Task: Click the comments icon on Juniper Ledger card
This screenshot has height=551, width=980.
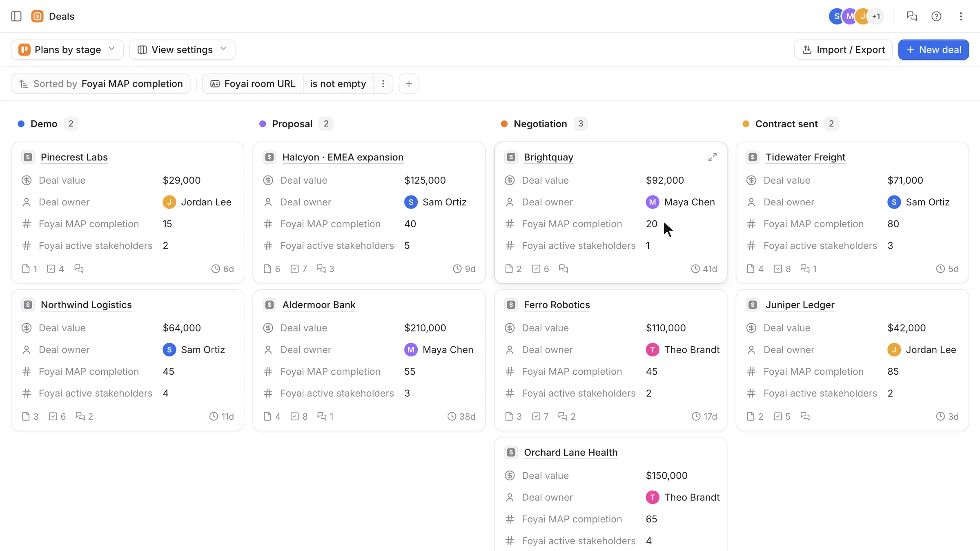Action: click(805, 416)
